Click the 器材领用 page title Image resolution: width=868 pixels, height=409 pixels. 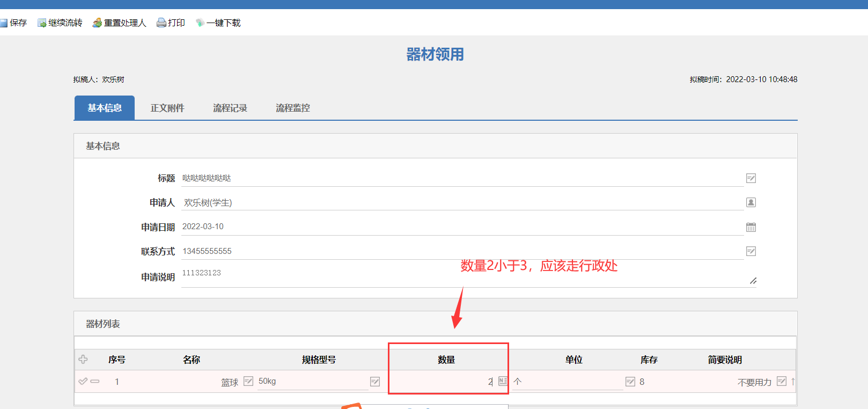tap(435, 54)
